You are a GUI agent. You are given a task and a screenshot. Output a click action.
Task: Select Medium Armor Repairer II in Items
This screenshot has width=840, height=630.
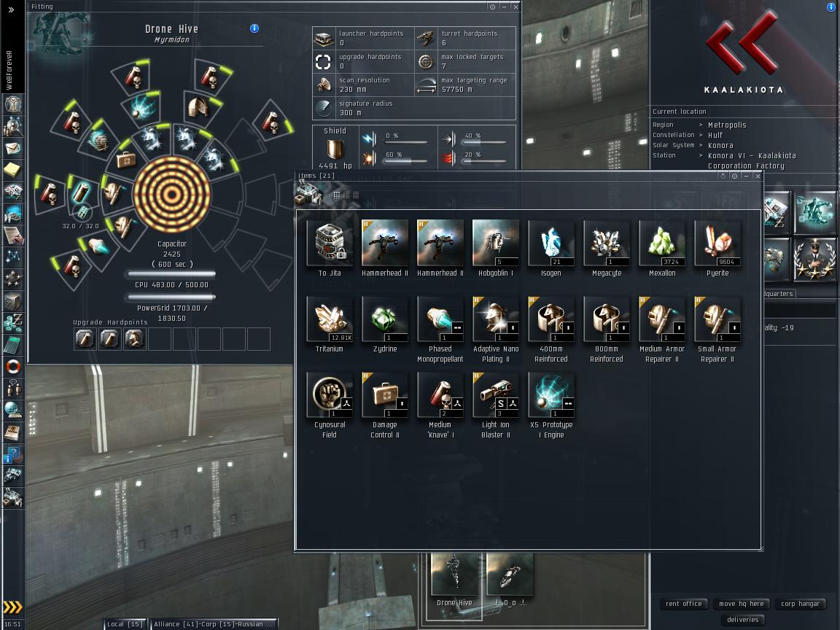coord(662,329)
